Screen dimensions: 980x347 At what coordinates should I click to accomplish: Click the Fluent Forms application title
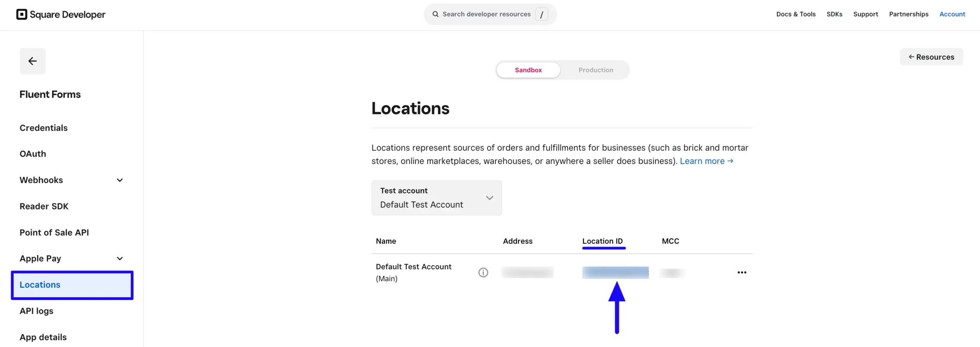click(50, 95)
